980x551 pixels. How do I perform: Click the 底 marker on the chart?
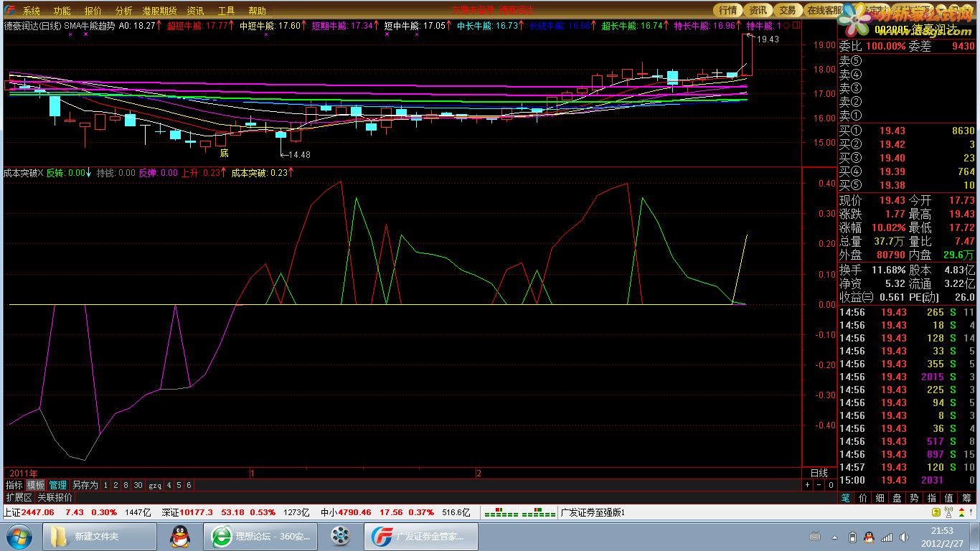tap(224, 153)
